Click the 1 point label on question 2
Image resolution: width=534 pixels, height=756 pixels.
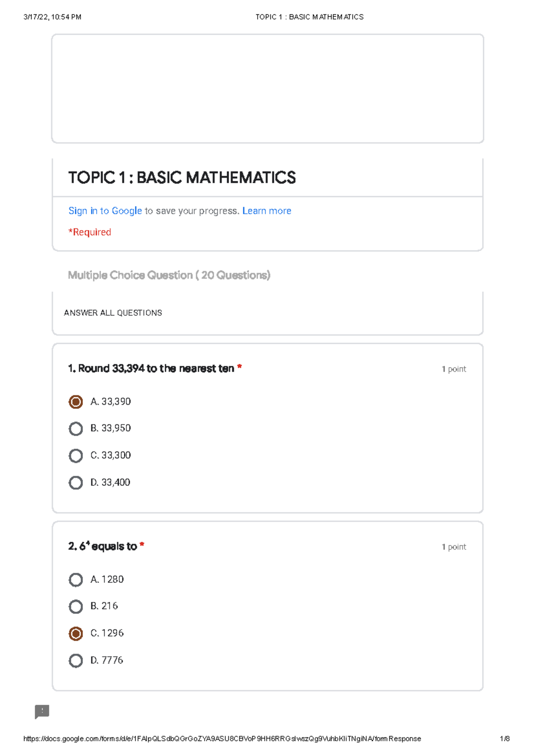point(453,547)
